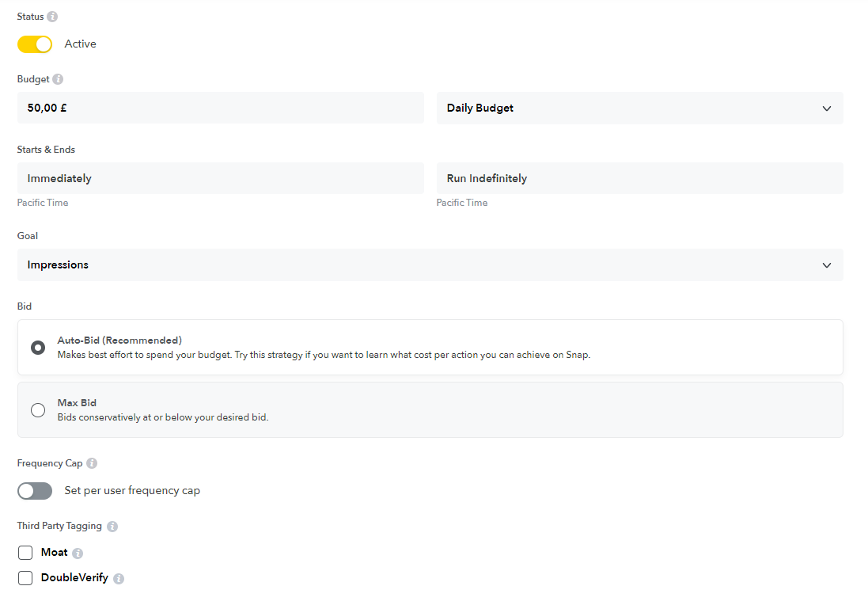This screenshot has height=605, width=868.
Task: Click the 'Set per user frequency cap' label
Action: click(x=132, y=491)
